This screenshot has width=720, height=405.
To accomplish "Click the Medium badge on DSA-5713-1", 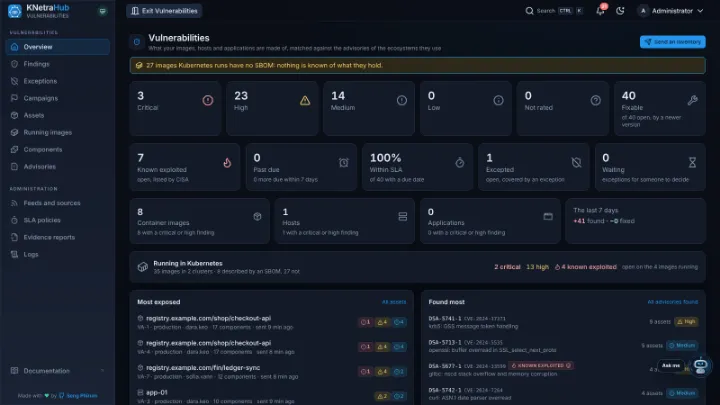I will 682,345.
